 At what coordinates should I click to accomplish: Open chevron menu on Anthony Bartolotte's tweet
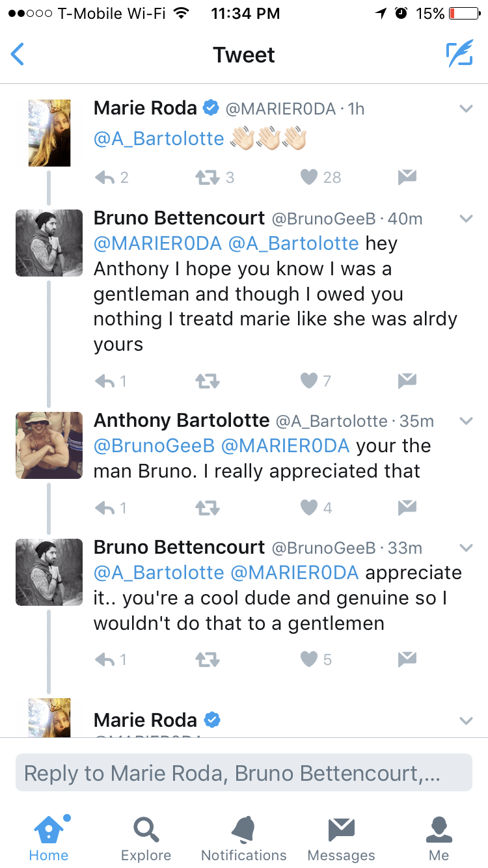click(466, 422)
